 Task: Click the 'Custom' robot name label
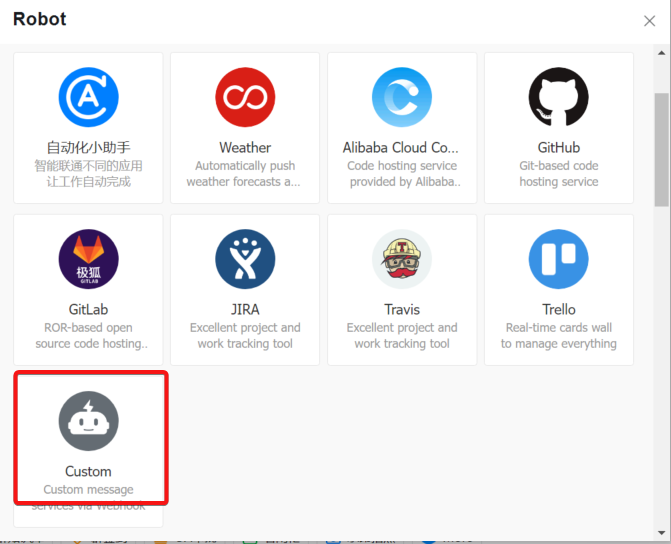click(x=88, y=472)
